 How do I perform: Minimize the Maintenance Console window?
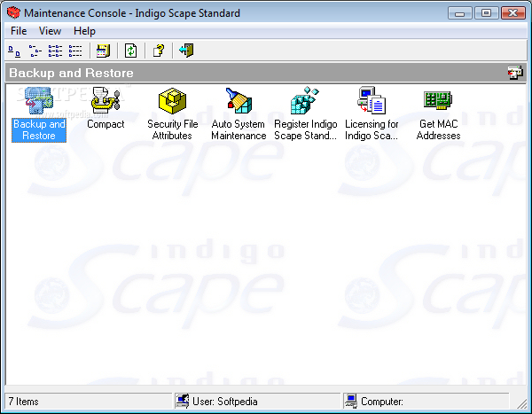coord(459,13)
